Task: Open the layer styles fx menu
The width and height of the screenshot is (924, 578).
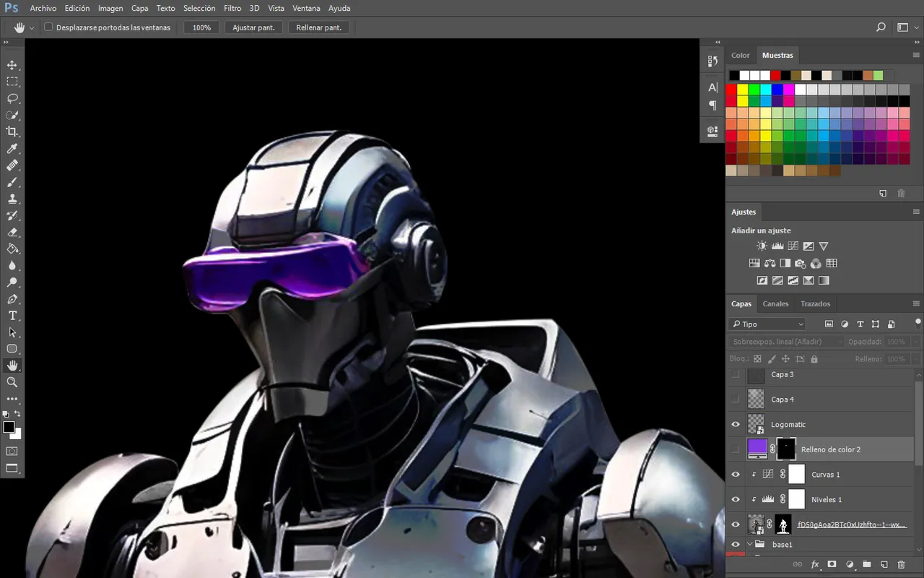Action: click(815, 564)
